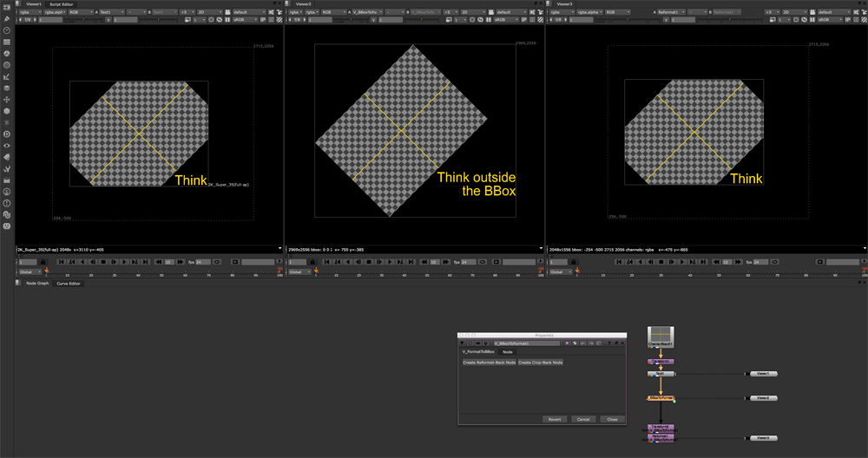This screenshot has height=458, width=868.
Task: Click the Close button in Properties
Action: (x=612, y=419)
